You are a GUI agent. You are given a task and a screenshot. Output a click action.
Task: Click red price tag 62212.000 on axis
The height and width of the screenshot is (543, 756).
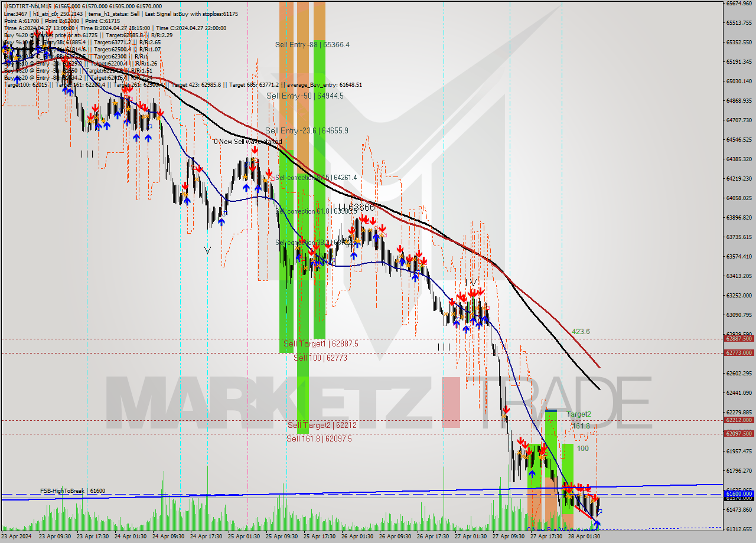(x=739, y=420)
